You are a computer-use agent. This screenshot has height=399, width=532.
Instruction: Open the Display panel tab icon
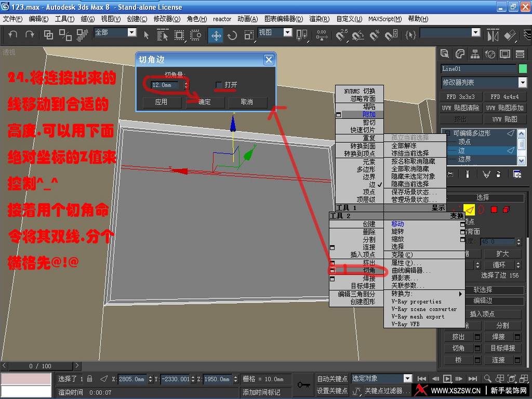click(x=504, y=54)
